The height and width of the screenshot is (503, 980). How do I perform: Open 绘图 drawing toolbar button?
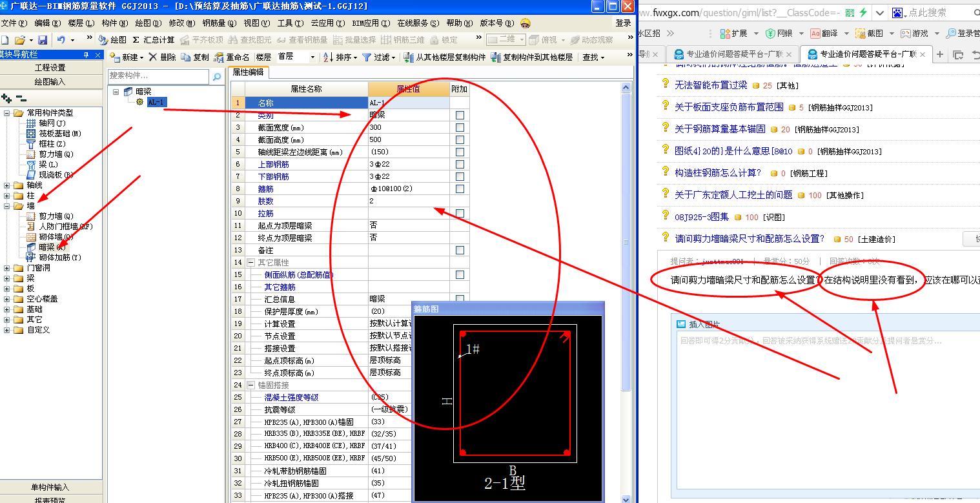coord(112,40)
